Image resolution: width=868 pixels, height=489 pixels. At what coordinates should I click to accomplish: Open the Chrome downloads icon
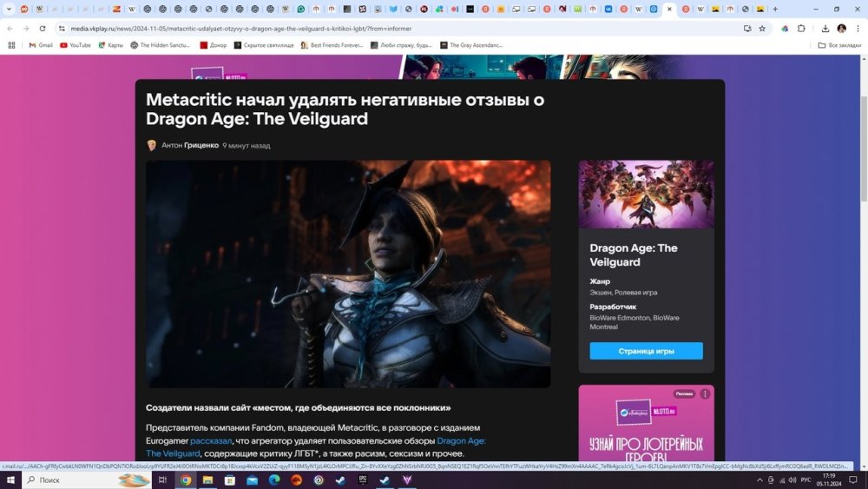(825, 28)
